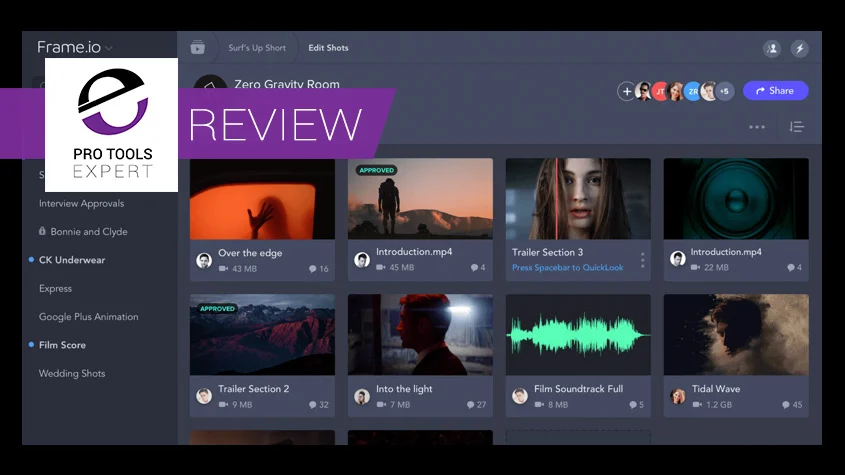Image resolution: width=845 pixels, height=475 pixels.
Task: Select Film Score project
Action: click(x=62, y=345)
